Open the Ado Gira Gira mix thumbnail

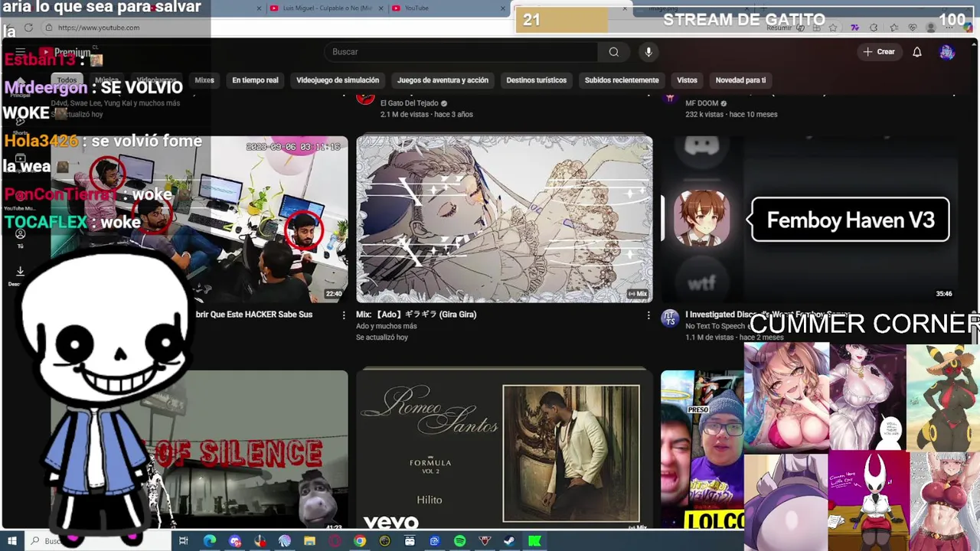505,219
